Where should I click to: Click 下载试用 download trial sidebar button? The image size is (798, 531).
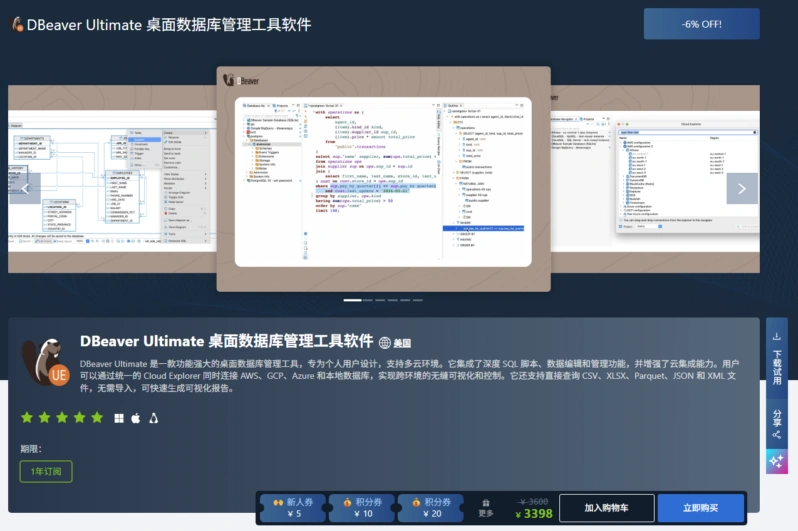click(777, 359)
